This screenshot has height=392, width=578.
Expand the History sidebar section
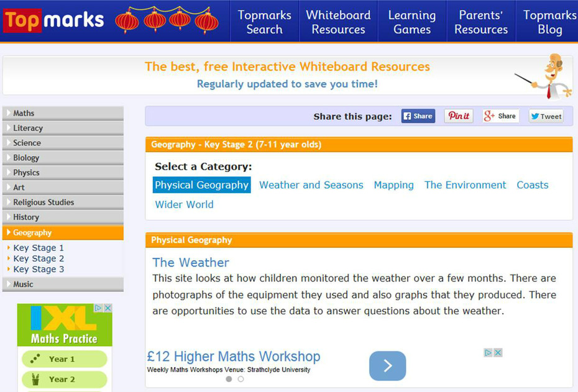pyautogui.click(x=63, y=217)
